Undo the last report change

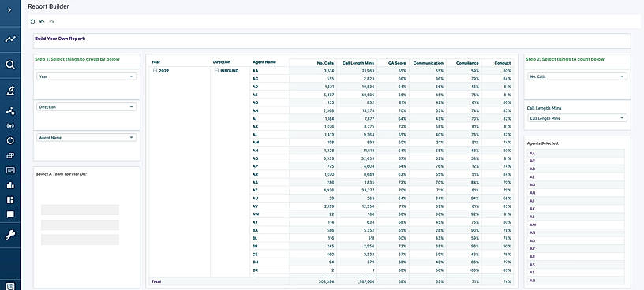click(x=42, y=22)
